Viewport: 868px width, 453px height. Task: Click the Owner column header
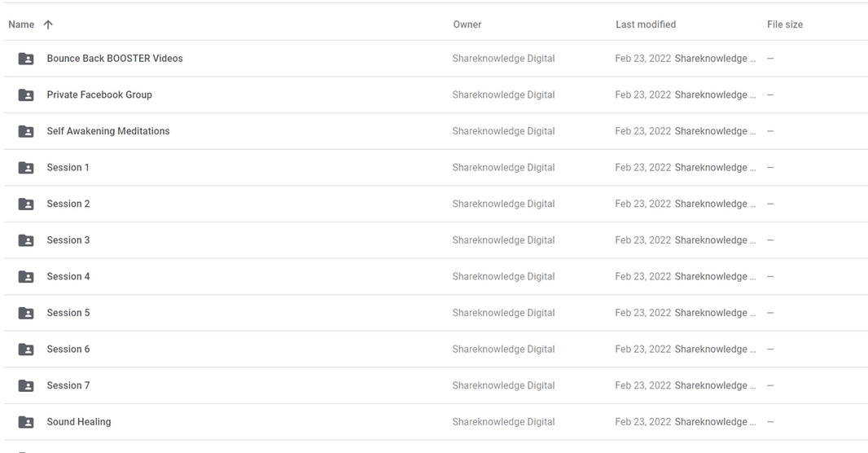click(x=467, y=24)
